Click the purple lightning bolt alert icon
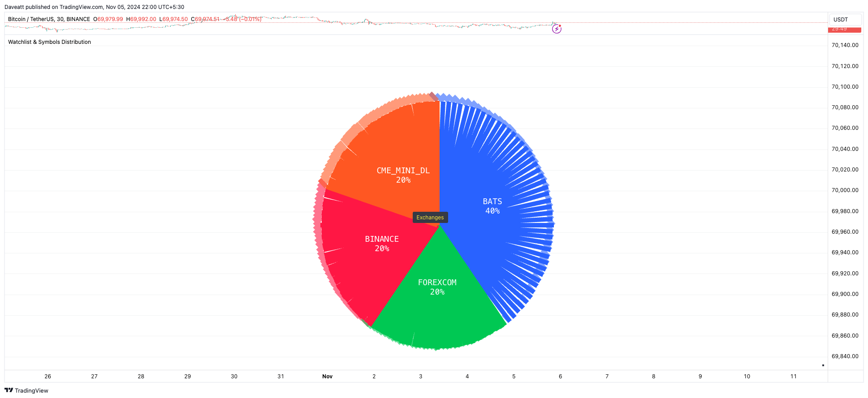Viewport: 868px width, 398px height. pos(557,29)
